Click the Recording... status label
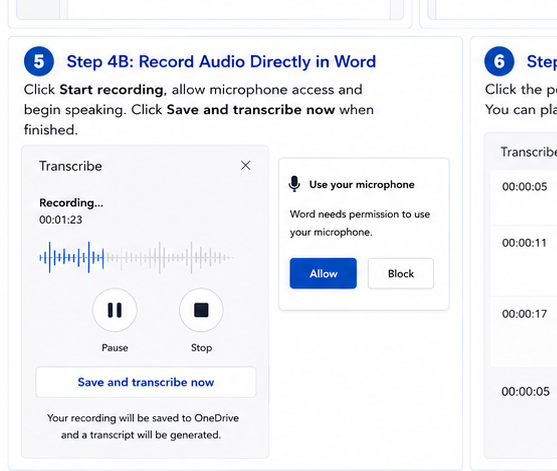Screen dimensions: 557x471 (x=71, y=203)
